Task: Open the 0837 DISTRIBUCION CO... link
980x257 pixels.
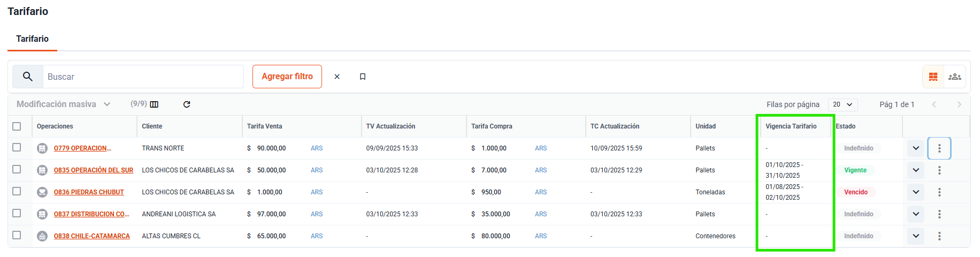Action: pos(91,214)
